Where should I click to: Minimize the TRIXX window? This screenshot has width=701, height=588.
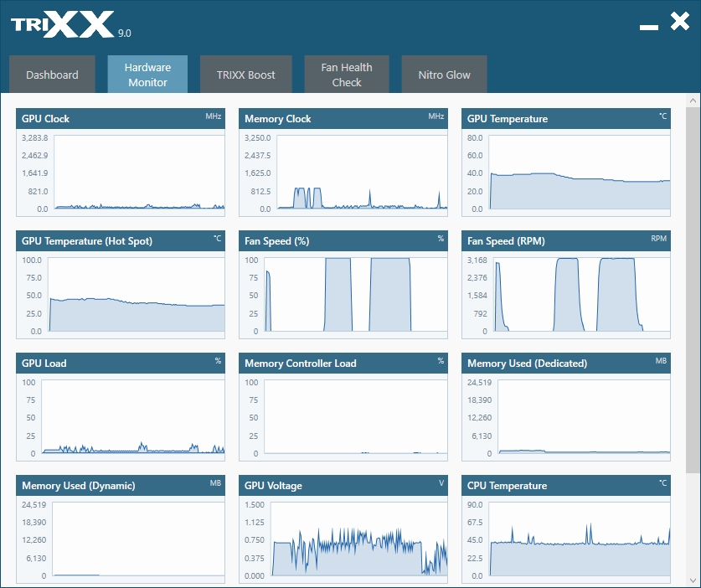pos(649,28)
